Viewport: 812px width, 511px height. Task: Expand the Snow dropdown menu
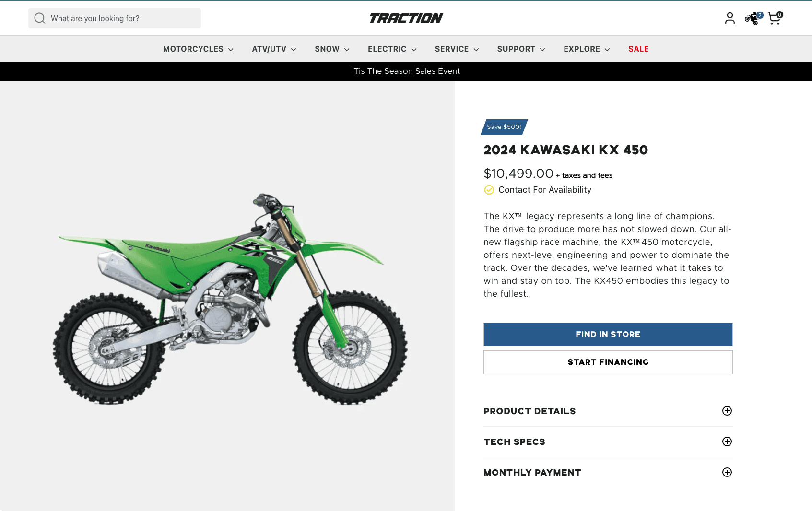332,49
